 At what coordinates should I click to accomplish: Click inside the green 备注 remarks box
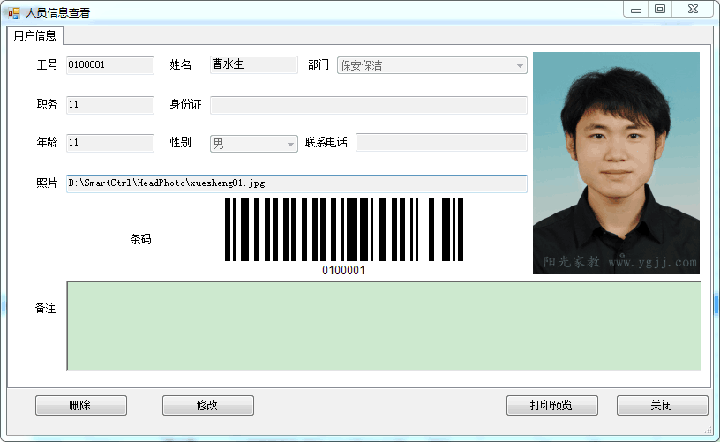(383, 326)
